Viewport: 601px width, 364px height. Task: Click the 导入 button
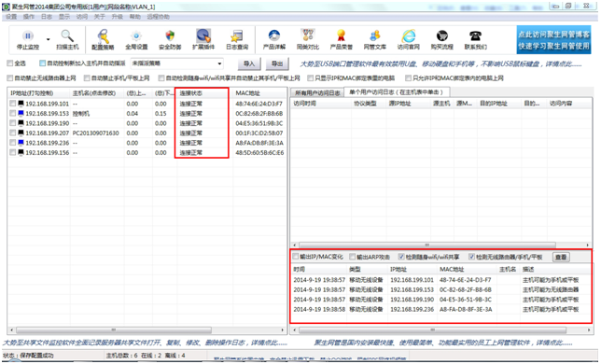(x=249, y=64)
